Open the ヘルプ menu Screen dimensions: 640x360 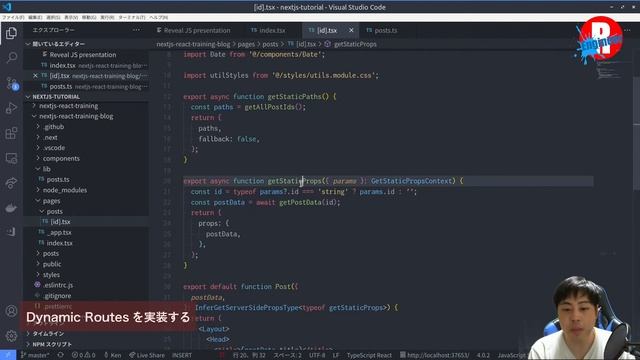(x=159, y=18)
